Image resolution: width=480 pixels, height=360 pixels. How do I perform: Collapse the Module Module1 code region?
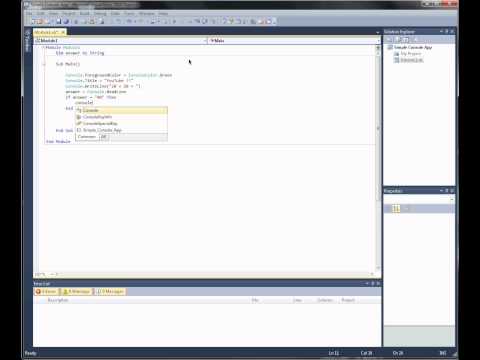coord(43,47)
